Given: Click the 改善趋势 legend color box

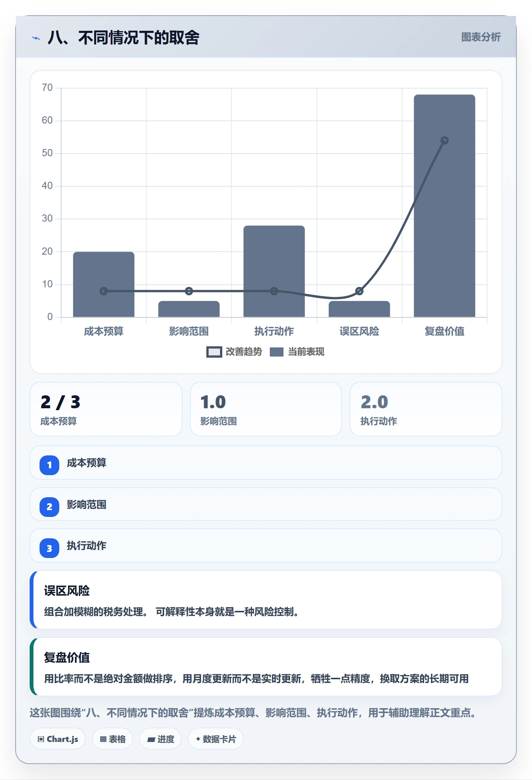Looking at the screenshot, I should click(214, 352).
